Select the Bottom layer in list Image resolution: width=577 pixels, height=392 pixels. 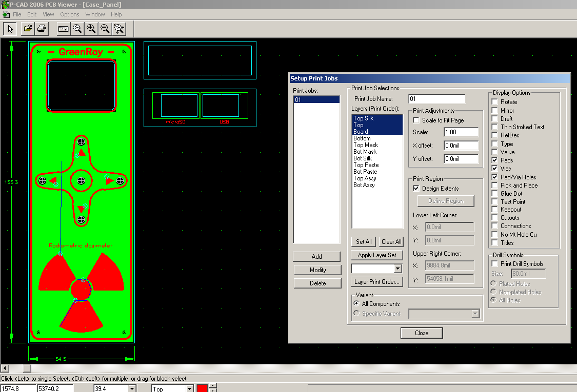click(x=377, y=138)
